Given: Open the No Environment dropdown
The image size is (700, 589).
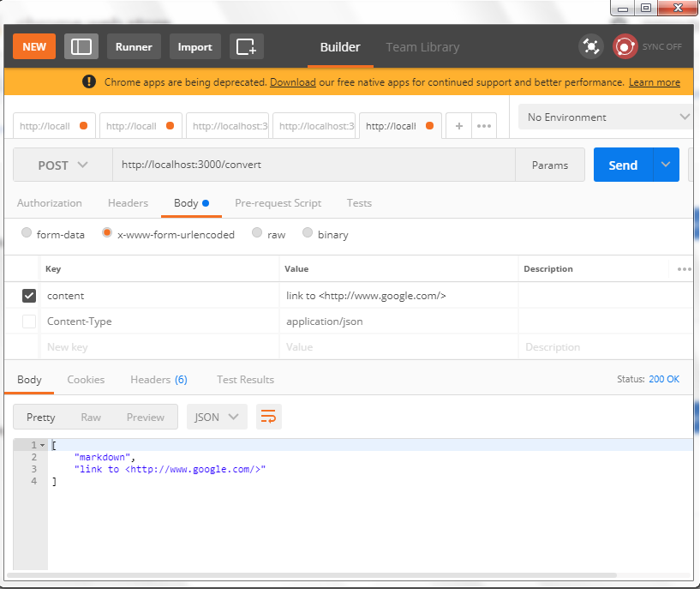Looking at the screenshot, I should [607, 117].
